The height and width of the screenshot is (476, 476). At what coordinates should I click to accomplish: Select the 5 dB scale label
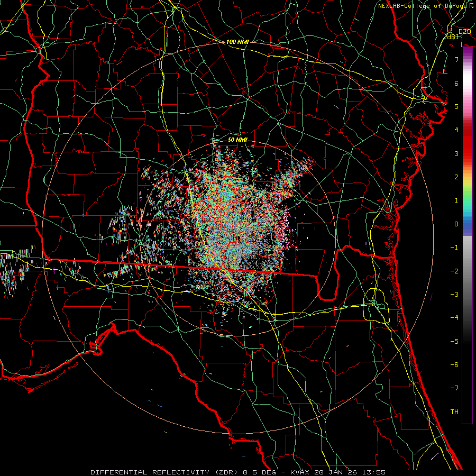point(456,106)
